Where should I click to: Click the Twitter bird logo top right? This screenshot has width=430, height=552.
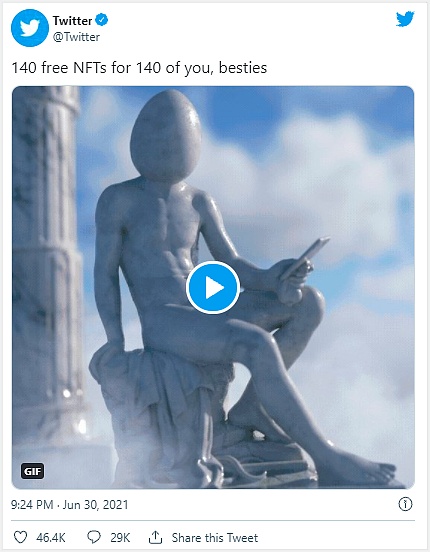(x=405, y=19)
